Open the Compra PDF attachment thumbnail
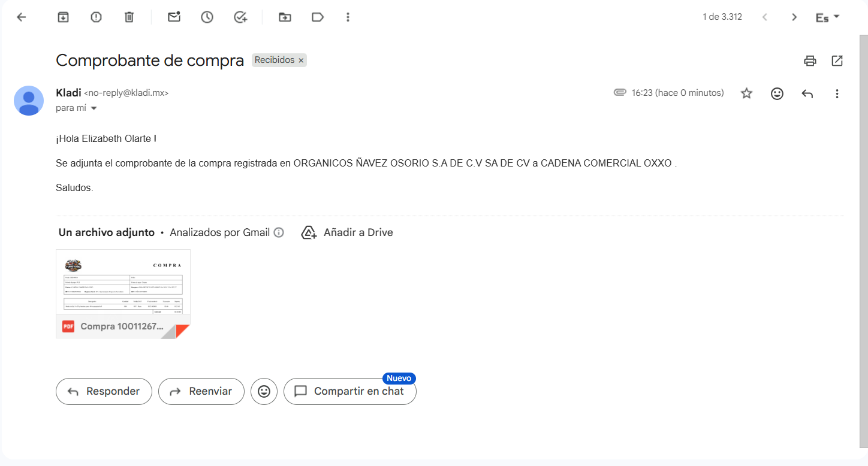This screenshot has height=466, width=868. [123, 293]
